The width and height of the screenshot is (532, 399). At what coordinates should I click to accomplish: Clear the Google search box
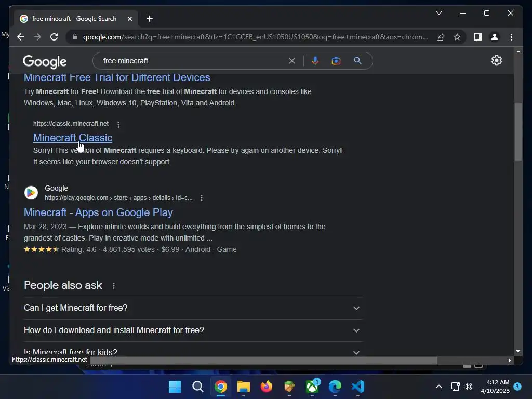292,61
